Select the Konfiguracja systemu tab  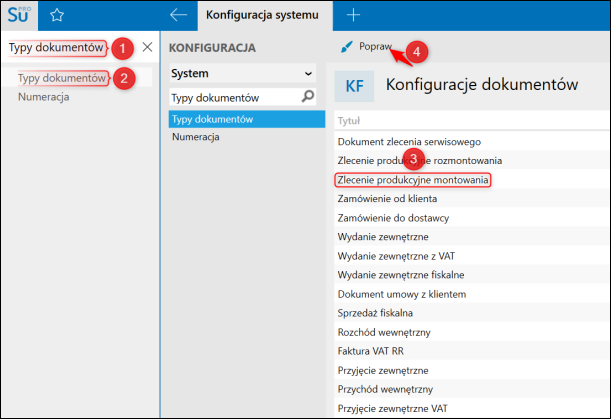click(x=262, y=15)
